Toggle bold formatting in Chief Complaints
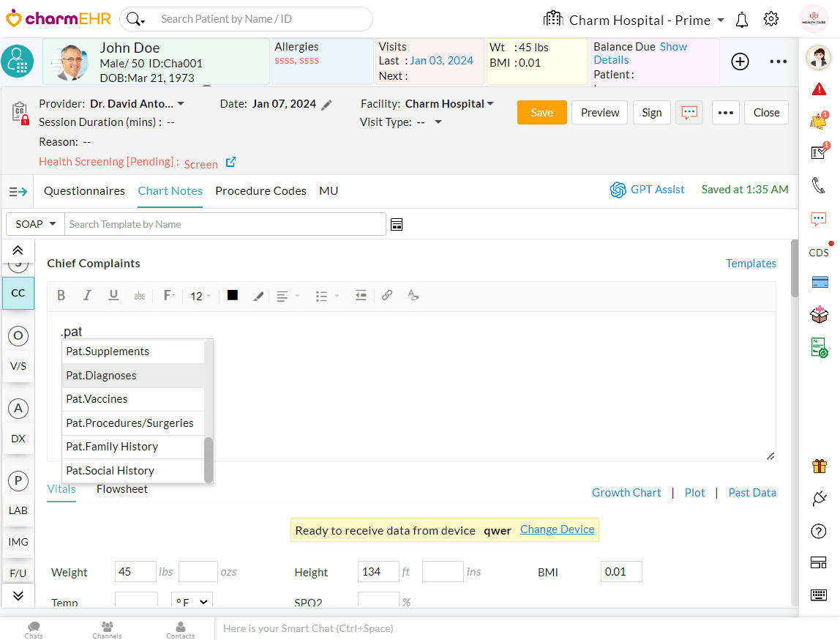 [x=61, y=296]
